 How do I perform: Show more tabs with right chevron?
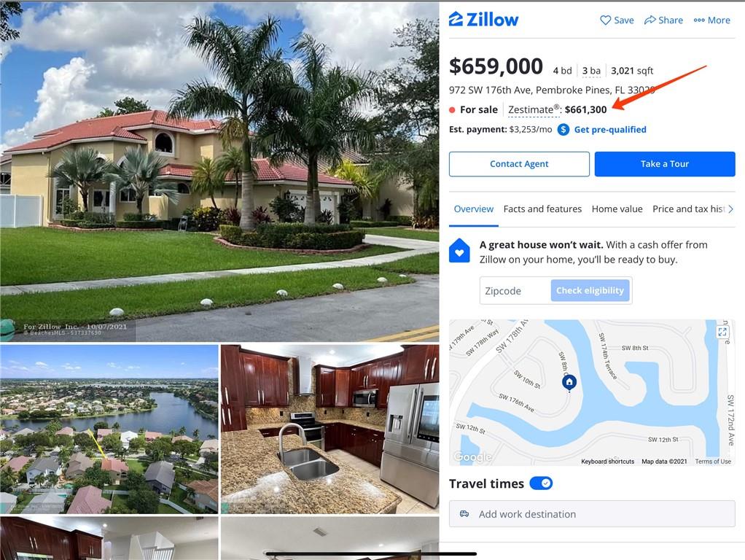coord(730,209)
